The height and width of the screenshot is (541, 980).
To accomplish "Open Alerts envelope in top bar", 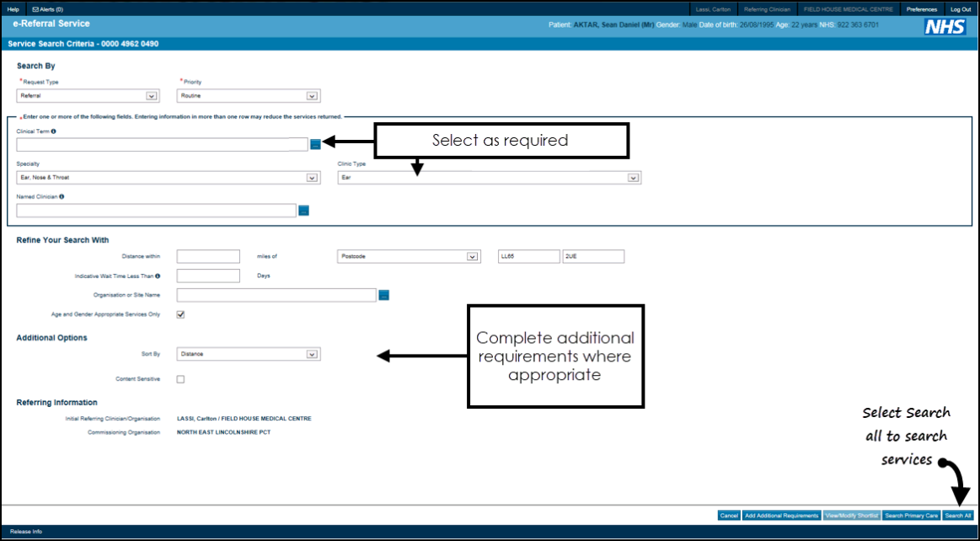I will point(47,9).
